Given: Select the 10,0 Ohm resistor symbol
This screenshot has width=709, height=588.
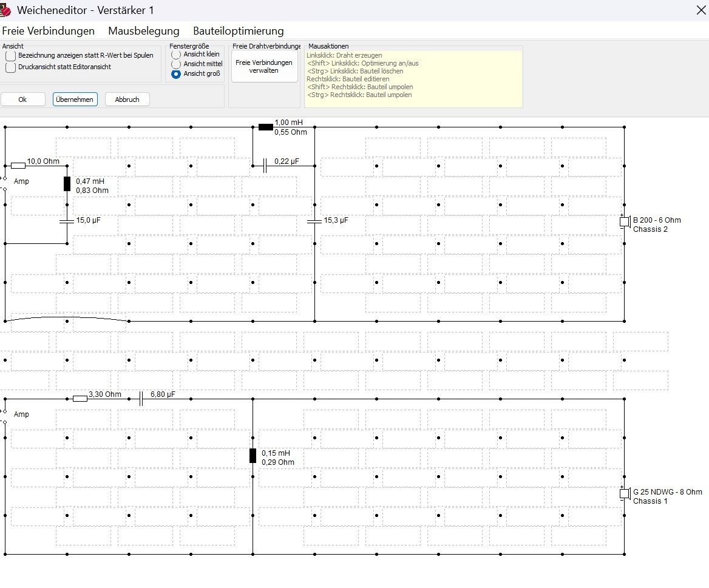Looking at the screenshot, I should click(x=18, y=165).
